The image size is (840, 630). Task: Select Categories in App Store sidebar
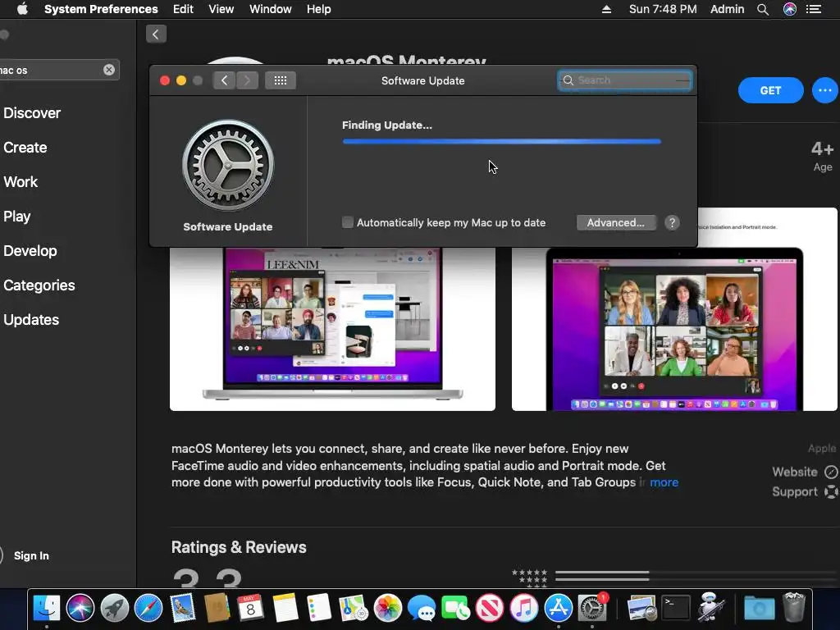point(39,285)
